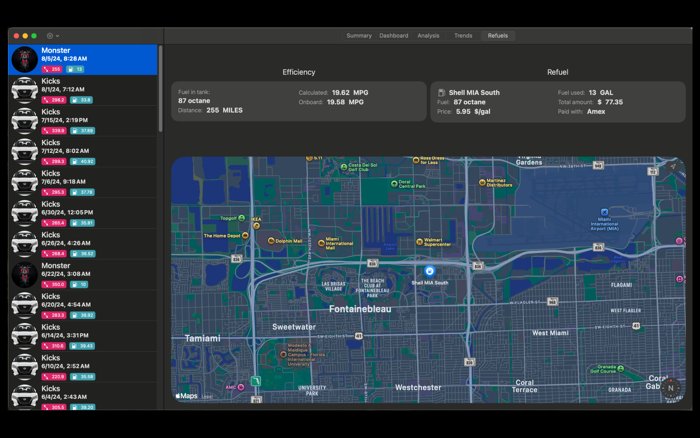700x438 pixels.
Task: Click the Apple Maps logo link
Action: 187,396
